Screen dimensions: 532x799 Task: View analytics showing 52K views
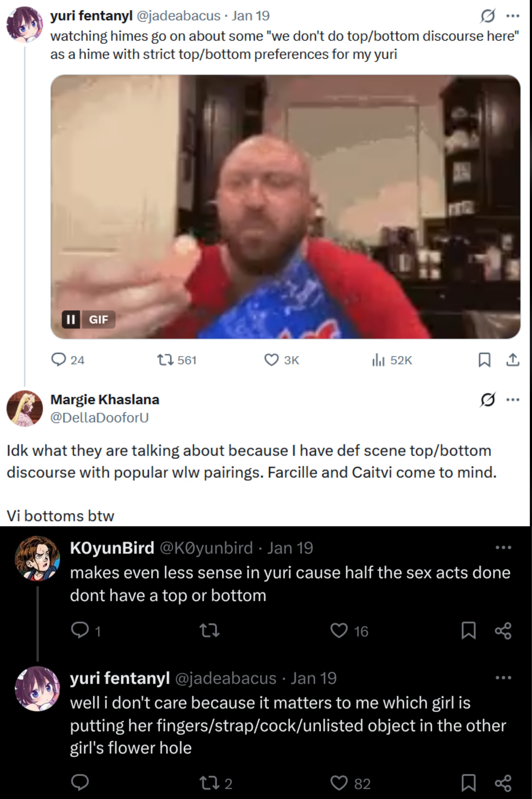click(x=378, y=360)
